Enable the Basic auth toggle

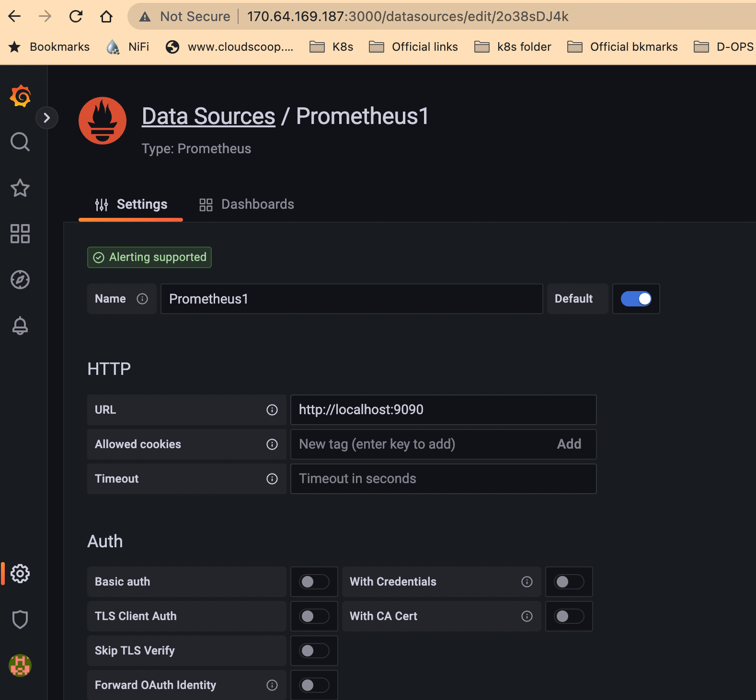tap(314, 582)
